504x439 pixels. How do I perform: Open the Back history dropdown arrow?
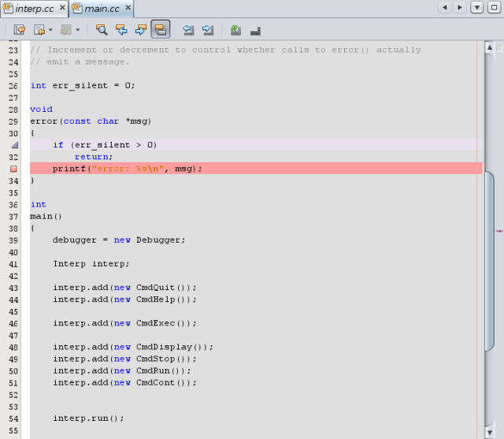click(50, 30)
